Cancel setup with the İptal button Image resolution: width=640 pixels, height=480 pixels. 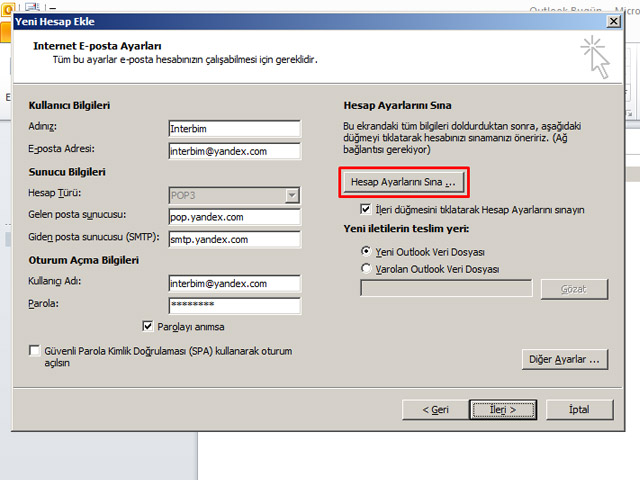click(577, 409)
